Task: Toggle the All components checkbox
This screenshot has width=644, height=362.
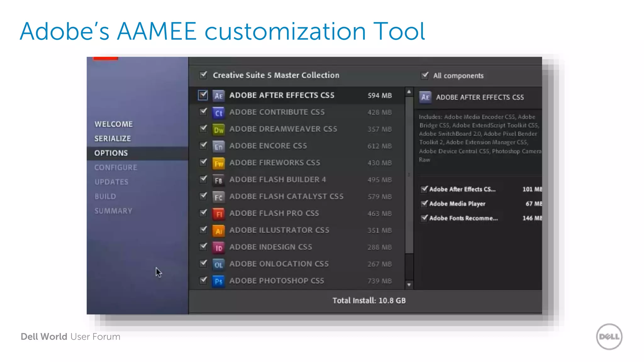Action: coord(425,75)
